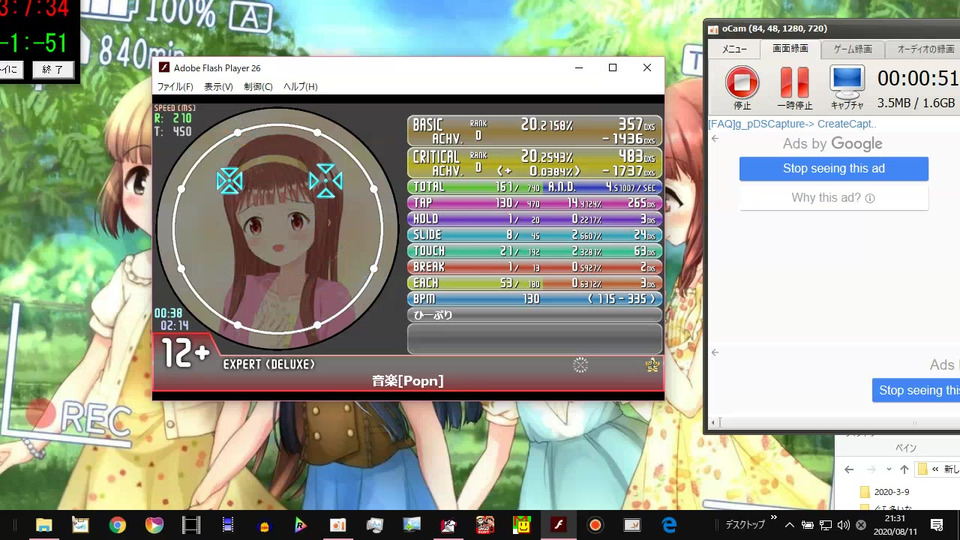This screenshot has height=540, width=960.
Task: Click the 終了 button in the timer window
Action: [x=53, y=70]
